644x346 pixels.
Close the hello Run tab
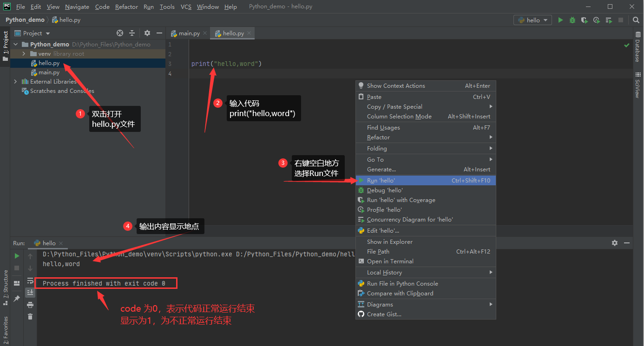coord(61,243)
